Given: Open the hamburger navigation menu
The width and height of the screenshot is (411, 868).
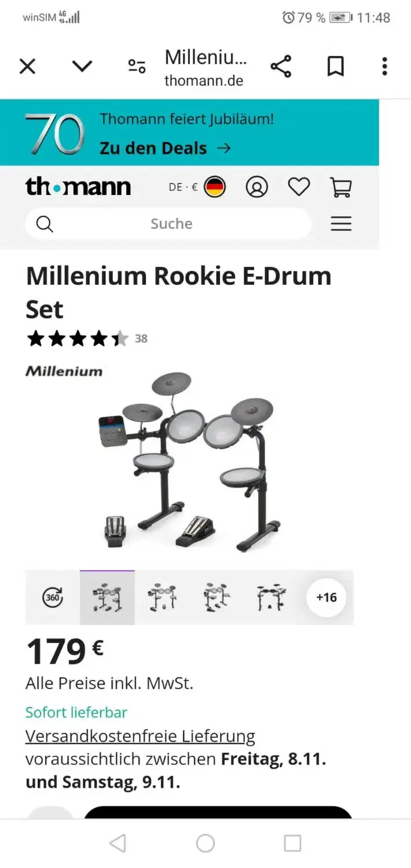Looking at the screenshot, I should (341, 224).
